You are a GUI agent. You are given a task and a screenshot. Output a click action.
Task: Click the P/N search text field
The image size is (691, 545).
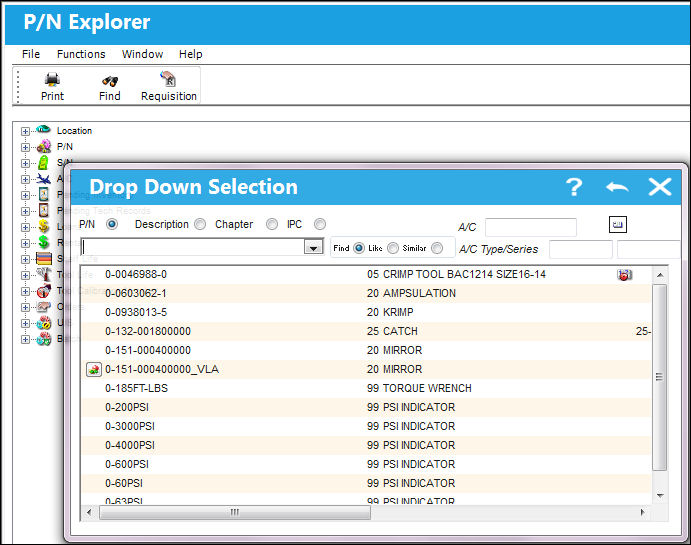tap(193, 247)
